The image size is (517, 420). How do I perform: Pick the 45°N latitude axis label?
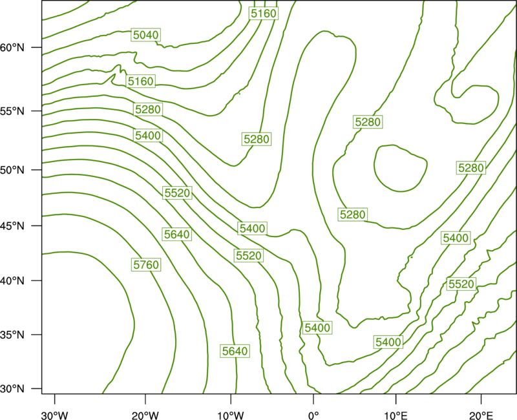[x=12, y=226]
